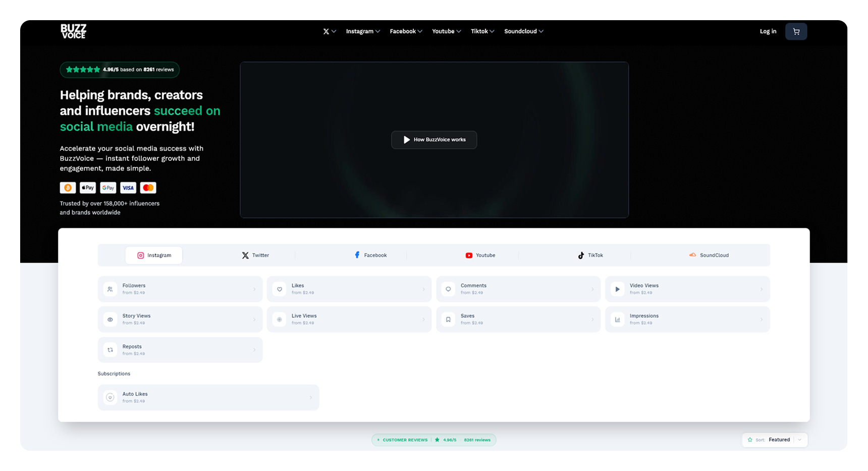Open Followers via its chevron arrow
Image resolution: width=868 pixels, height=471 pixels.
coord(254,289)
